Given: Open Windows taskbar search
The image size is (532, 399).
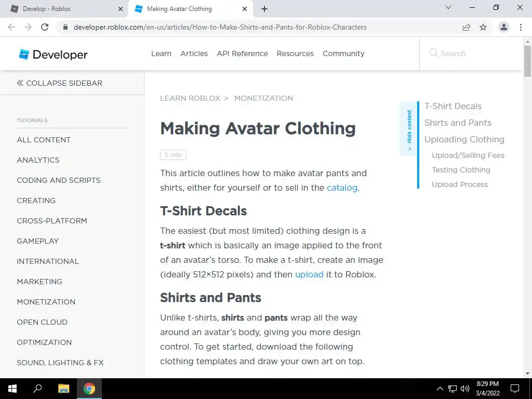Looking at the screenshot, I should point(37,389).
